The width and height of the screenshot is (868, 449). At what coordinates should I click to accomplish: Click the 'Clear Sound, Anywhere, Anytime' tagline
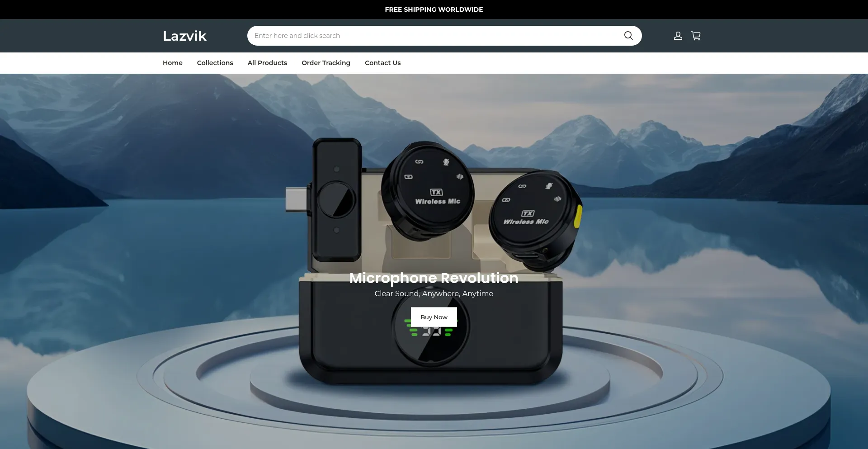[x=434, y=293]
